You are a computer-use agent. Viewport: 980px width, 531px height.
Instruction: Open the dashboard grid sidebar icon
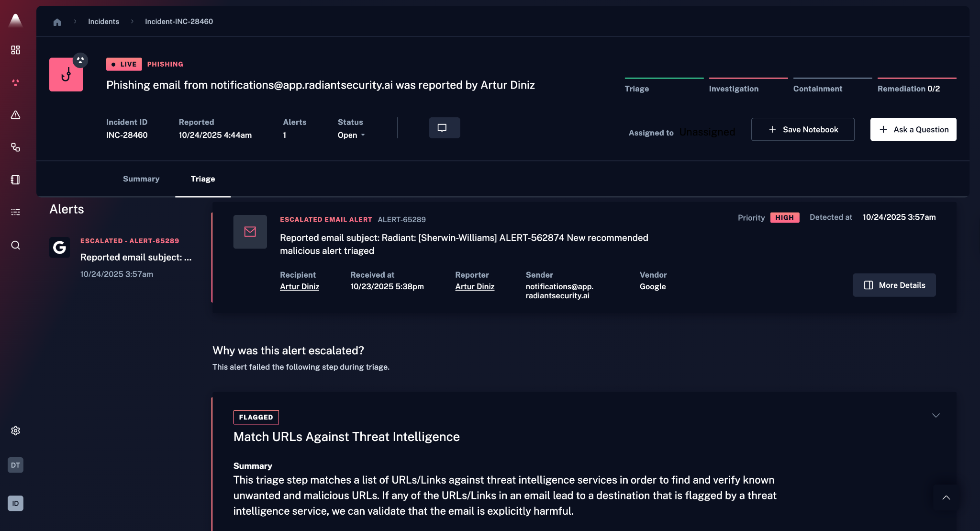pos(15,50)
